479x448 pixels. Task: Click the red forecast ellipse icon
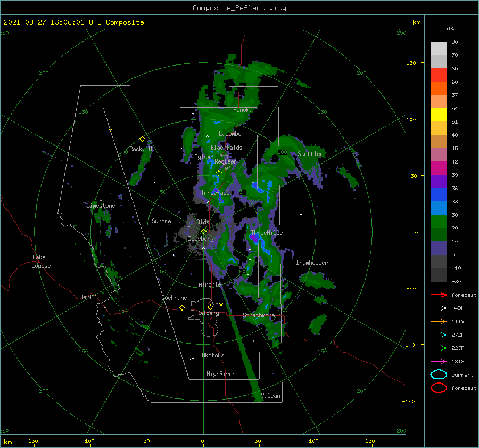coord(439,388)
